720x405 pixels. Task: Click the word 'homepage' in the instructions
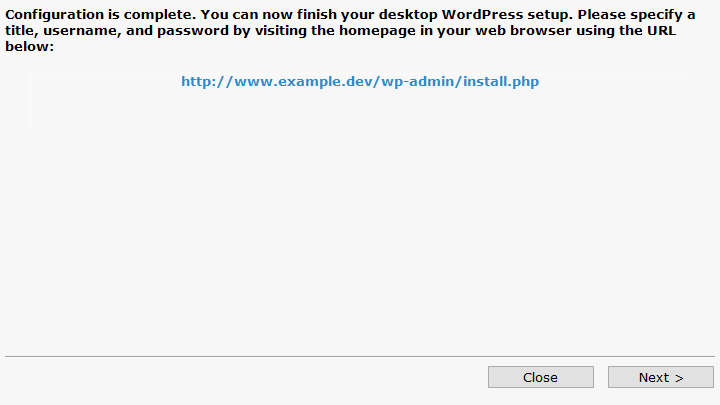[377, 31]
